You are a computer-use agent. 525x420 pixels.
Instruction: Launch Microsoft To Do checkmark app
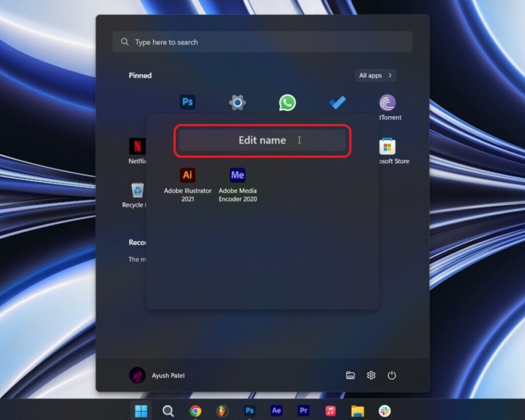click(337, 103)
